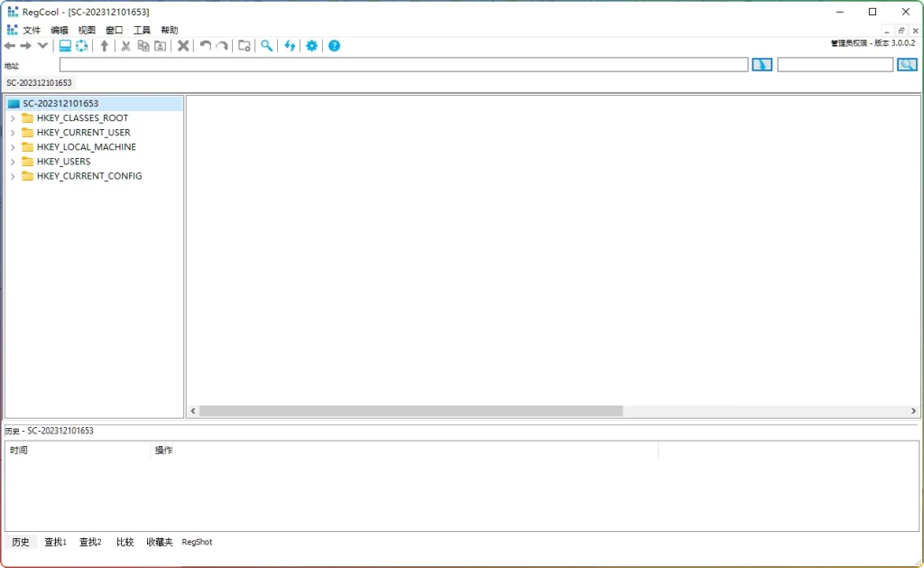Open the Paste/import icon on the toolbar

[161, 45]
